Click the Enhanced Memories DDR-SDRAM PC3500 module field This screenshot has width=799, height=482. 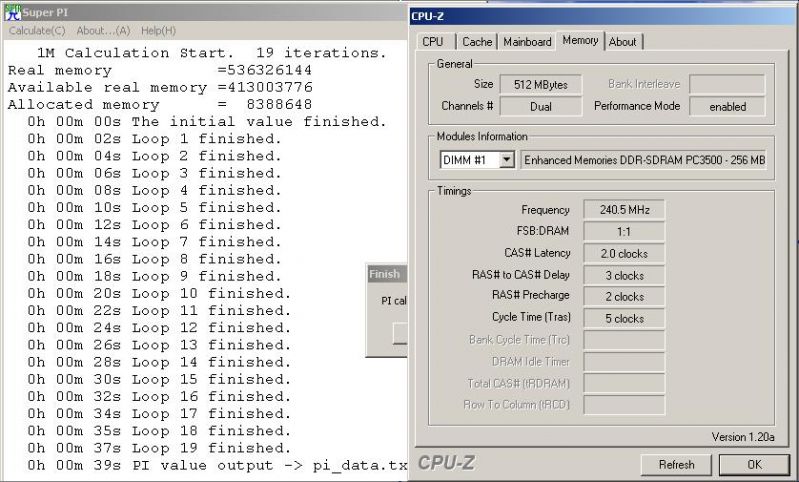644,160
